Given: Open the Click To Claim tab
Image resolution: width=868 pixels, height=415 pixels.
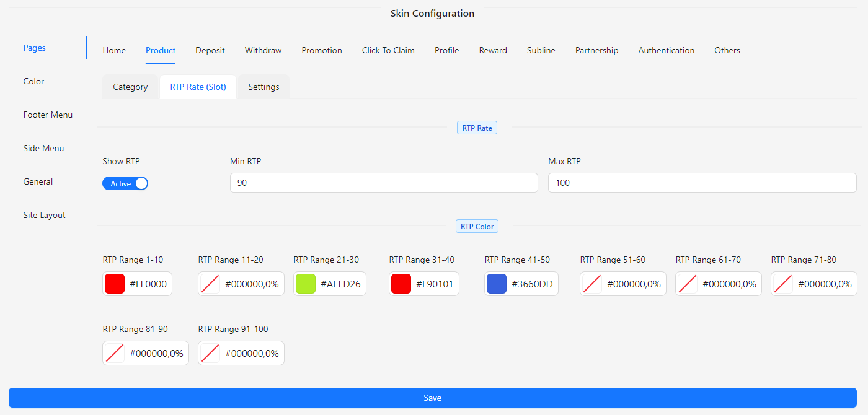Looking at the screenshot, I should click(x=388, y=50).
